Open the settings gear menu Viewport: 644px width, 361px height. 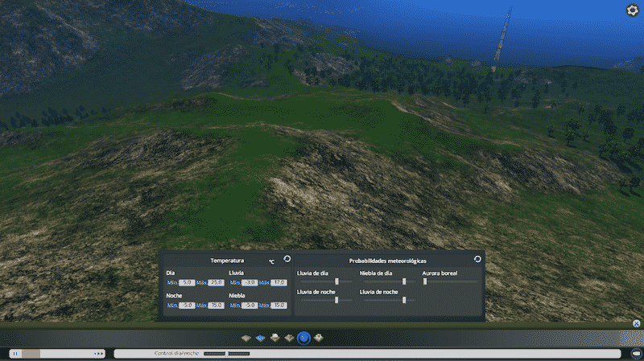(x=633, y=10)
